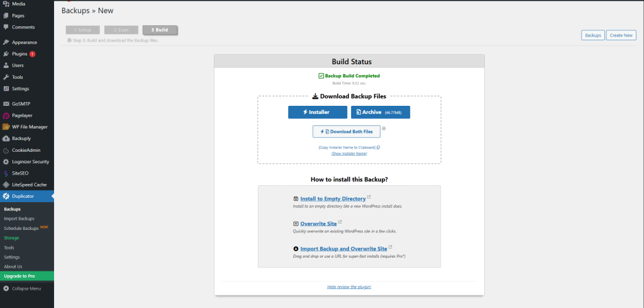Click the Build Time text
644x308 pixels.
click(349, 83)
